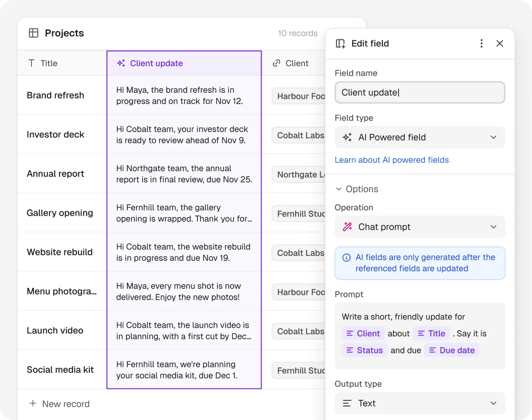Click the Projects table title

point(64,33)
